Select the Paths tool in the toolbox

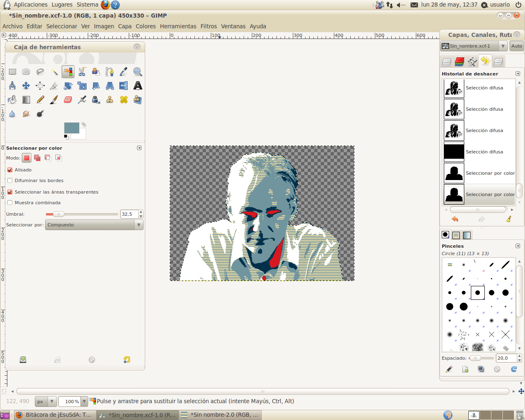click(110, 71)
